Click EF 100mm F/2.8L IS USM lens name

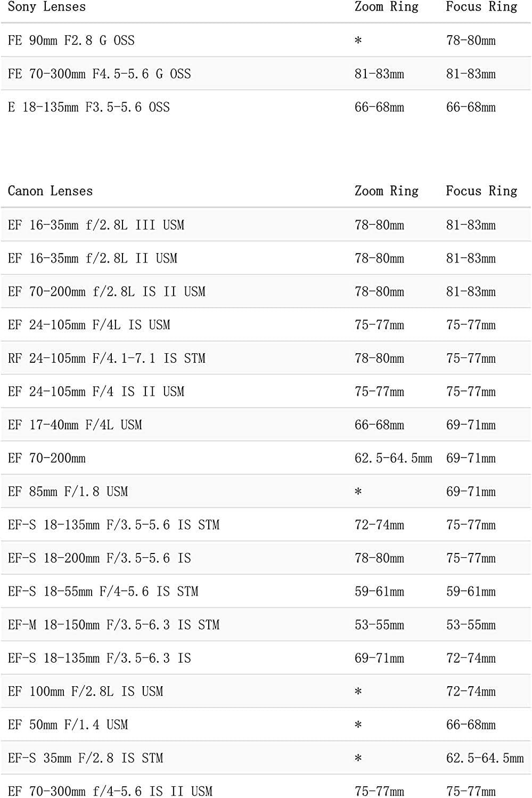click(x=86, y=691)
